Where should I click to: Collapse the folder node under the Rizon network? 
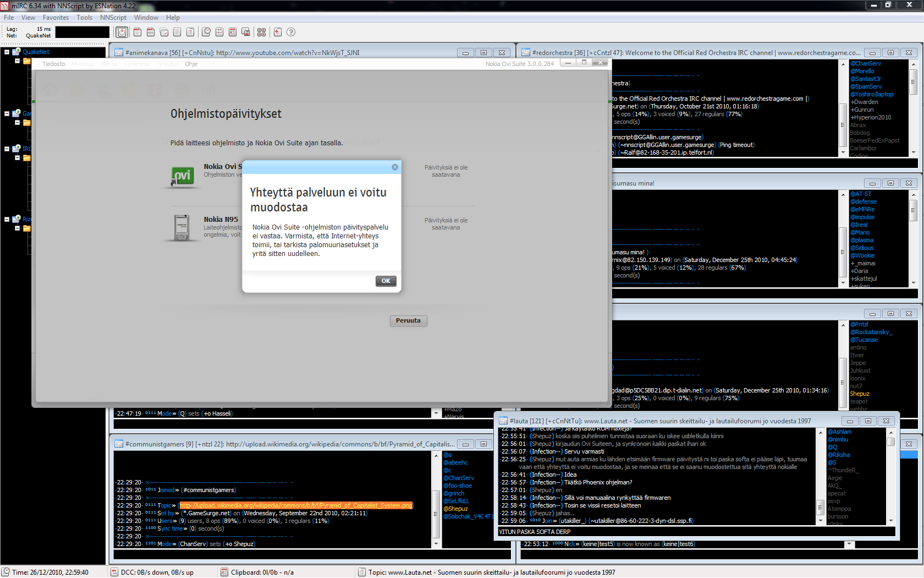(17, 228)
